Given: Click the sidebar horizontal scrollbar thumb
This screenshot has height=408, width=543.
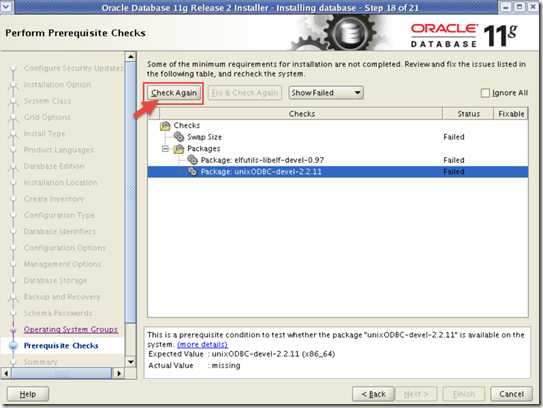Looking at the screenshot, I should pos(62,373).
